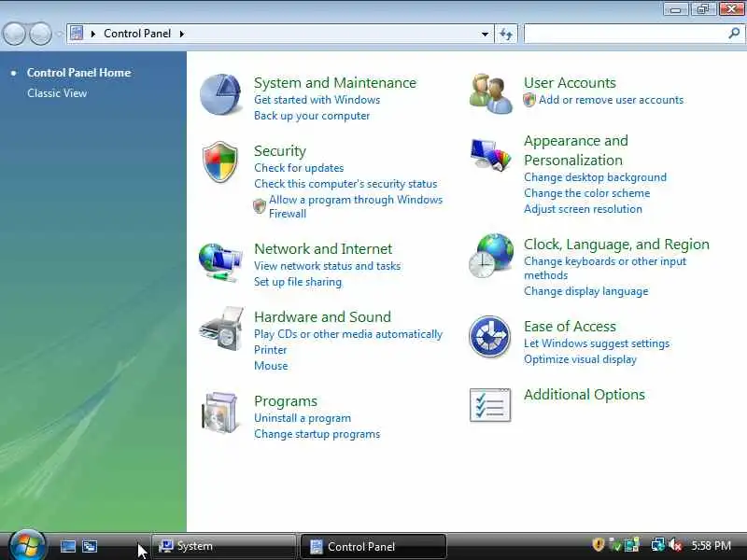Open the Programs software box icon
Image resolution: width=747 pixels, height=560 pixels.
click(x=220, y=413)
